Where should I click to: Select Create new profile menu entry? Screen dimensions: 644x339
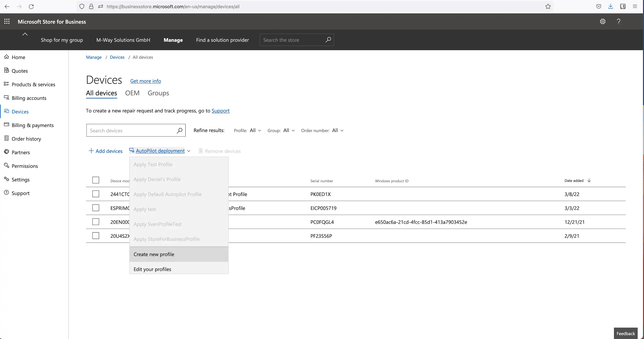pos(179,254)
